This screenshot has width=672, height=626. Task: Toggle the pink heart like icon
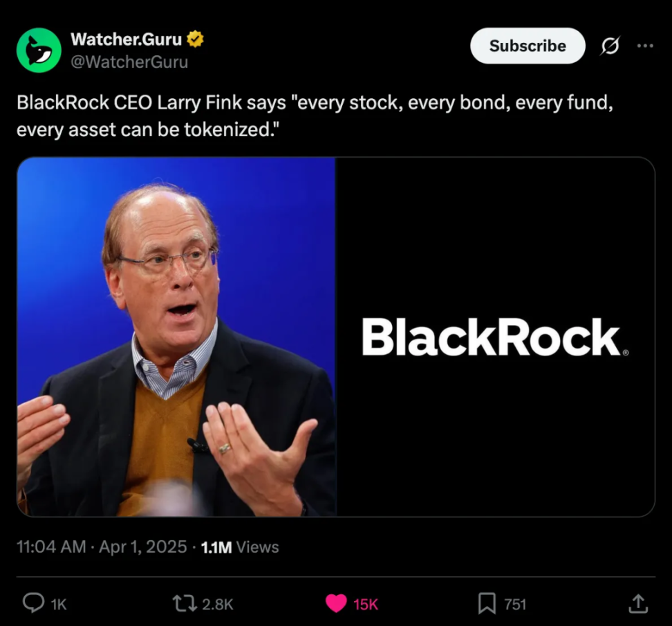pos(336,603)
